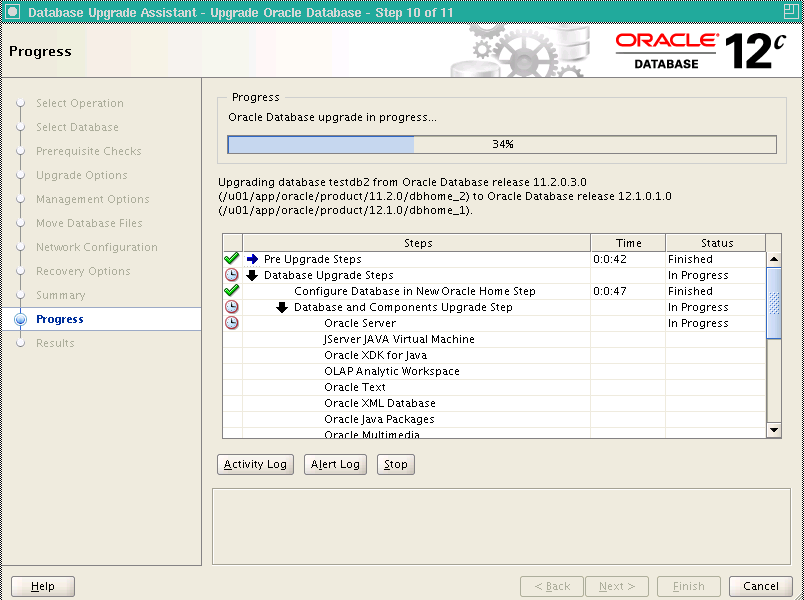
Task: Select the Results wizard step
Action: (55, 343)
